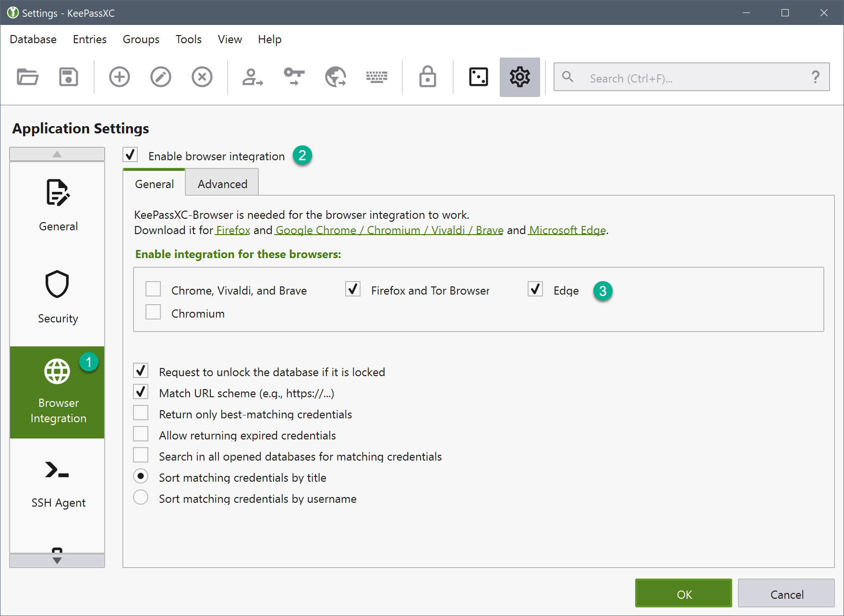Open the Security settings section
Image resolution: width=844 pixels, height=616 pixels.
tap(58, 296)
